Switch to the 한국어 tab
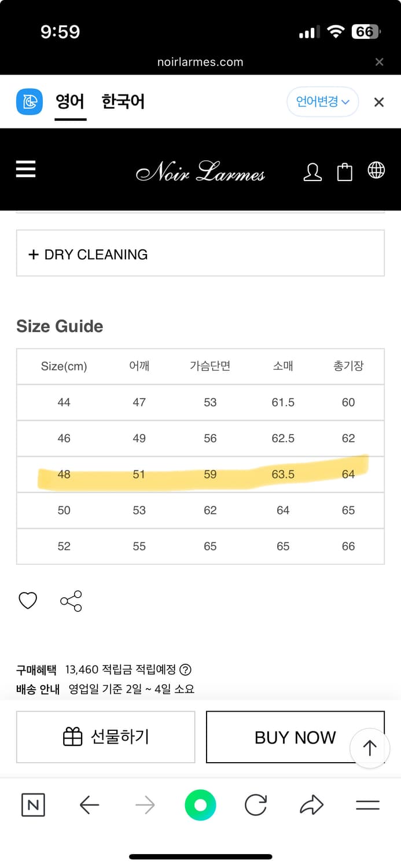Screen dimensions: 401x868 (x=123, y=102)
